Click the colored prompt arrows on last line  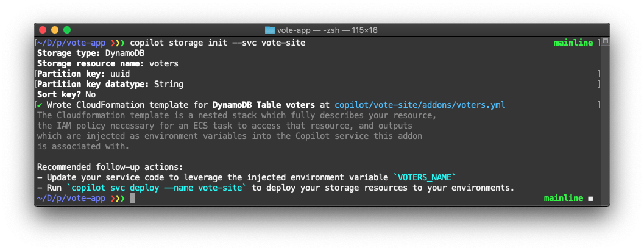click(x=118, y=199)
